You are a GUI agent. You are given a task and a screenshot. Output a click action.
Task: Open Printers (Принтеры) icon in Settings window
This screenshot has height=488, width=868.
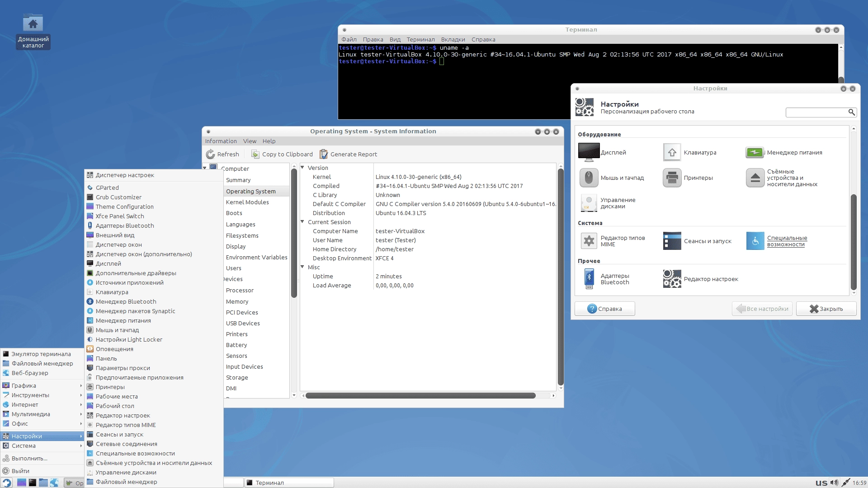672,178
